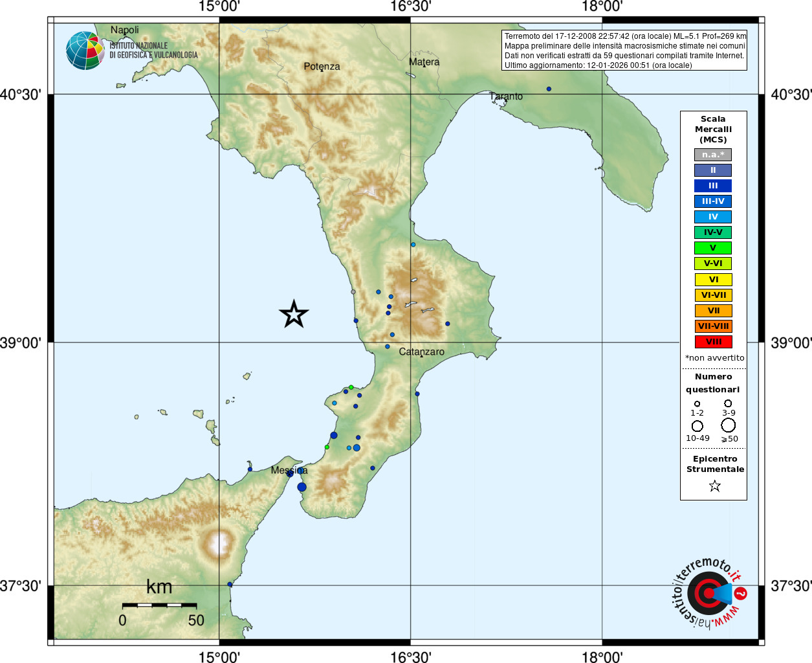Viewport: 812px width, 663px height.
Task: Click the INGV globe logo
Action: (85, 51)
